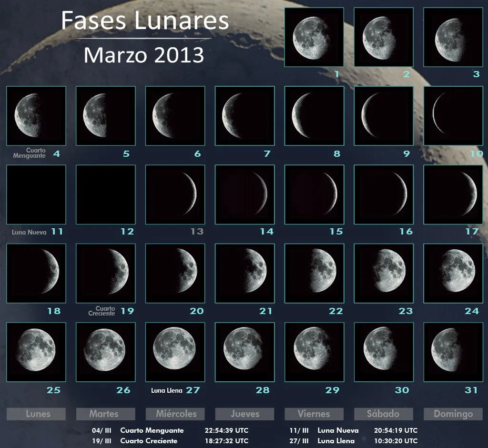Select the half moon tile for day 20
Screen dimensions: 488x448
[x=175, y=274]
